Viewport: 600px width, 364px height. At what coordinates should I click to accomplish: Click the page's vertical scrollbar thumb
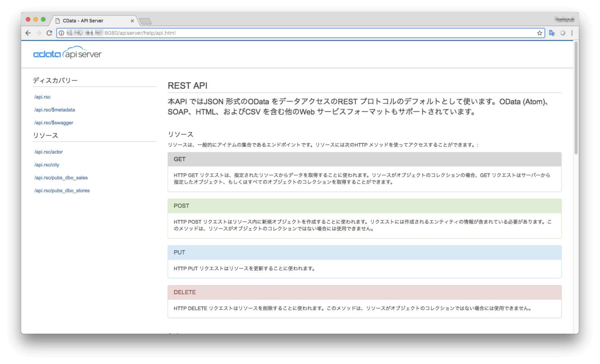576,98
